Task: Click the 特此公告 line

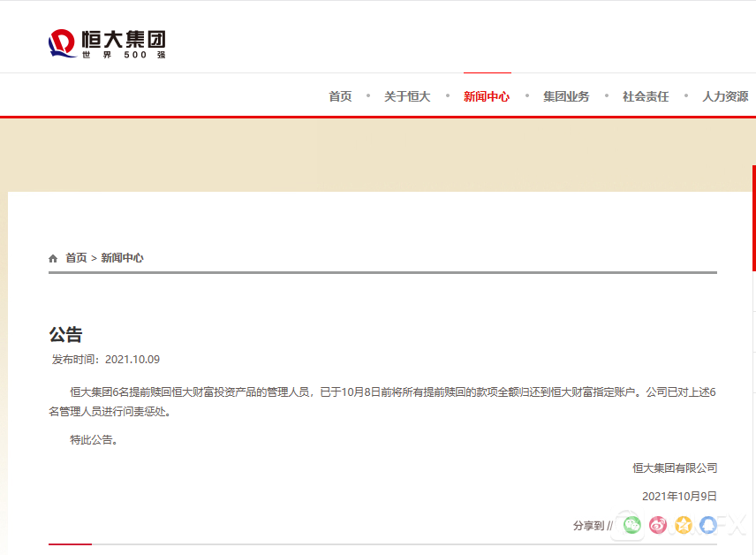Action: (94, 439)
